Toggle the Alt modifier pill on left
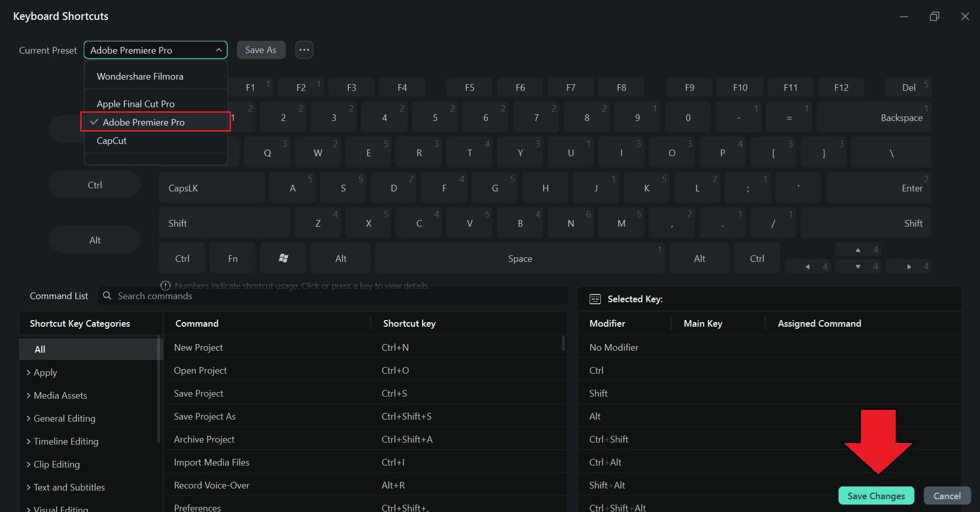 tap(95, 240)
